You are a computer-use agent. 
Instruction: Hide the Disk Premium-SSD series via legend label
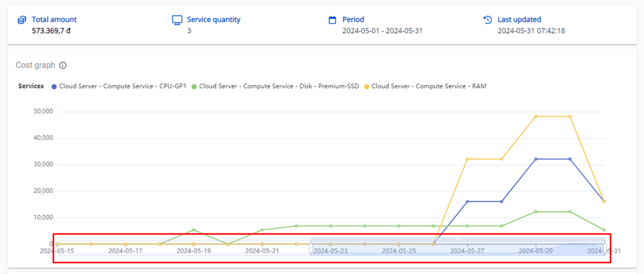[278, 86]
